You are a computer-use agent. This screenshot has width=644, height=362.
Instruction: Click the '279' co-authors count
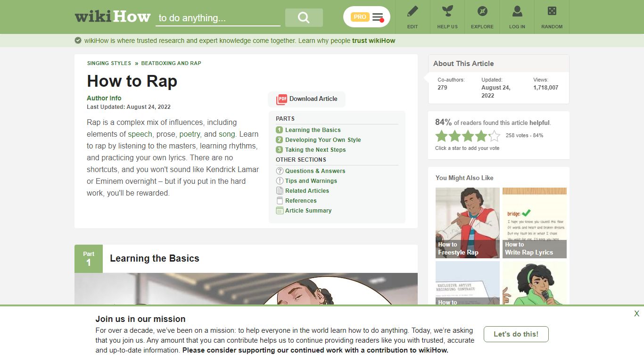tap(442, 88)
